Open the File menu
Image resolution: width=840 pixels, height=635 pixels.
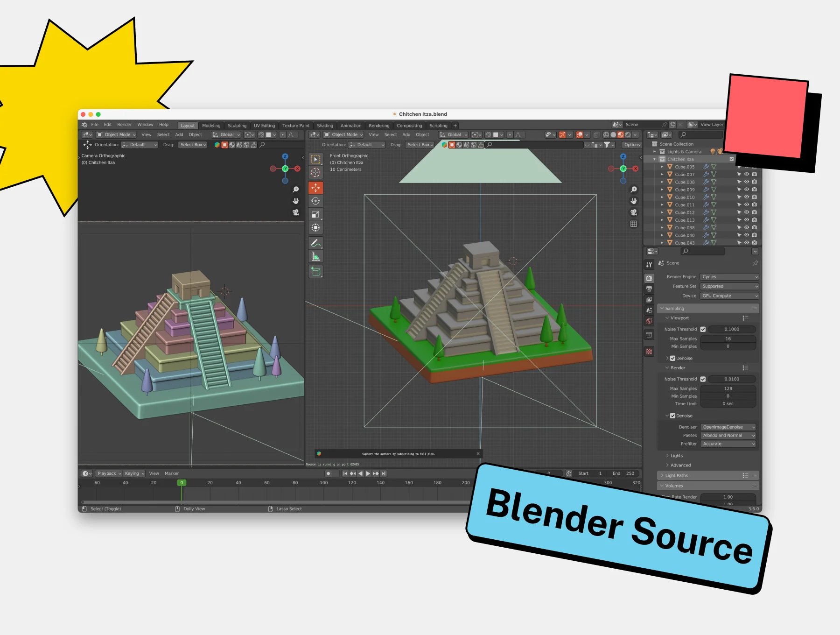click(95, 125)
